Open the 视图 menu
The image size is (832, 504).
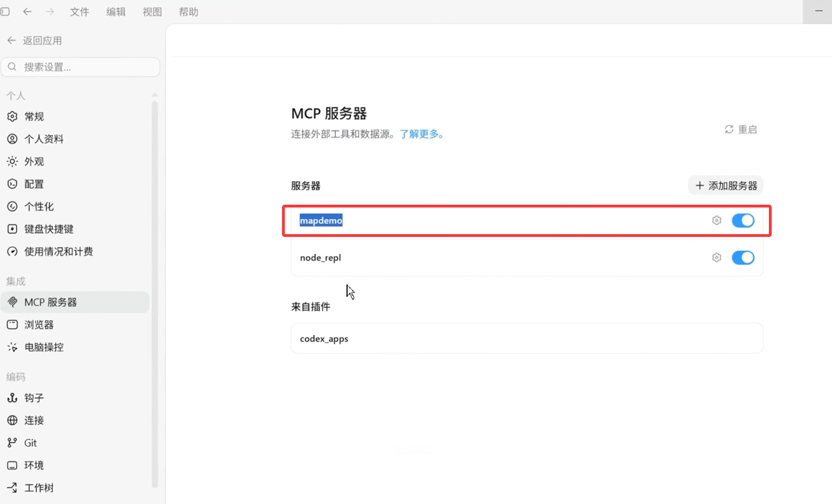pos(152,12)
